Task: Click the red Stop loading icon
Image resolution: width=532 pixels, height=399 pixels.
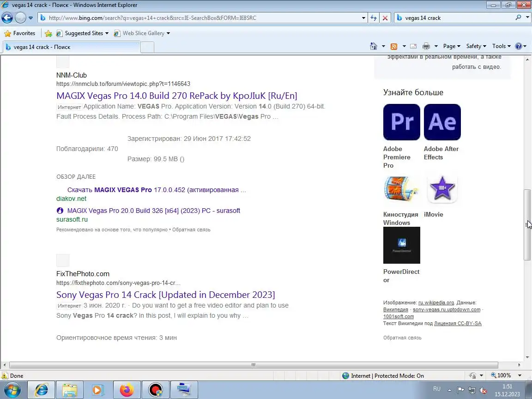Action: click(x=385, y=18)
